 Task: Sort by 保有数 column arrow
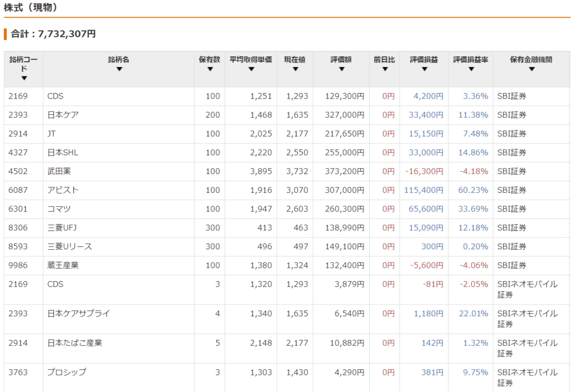(210, 69)
